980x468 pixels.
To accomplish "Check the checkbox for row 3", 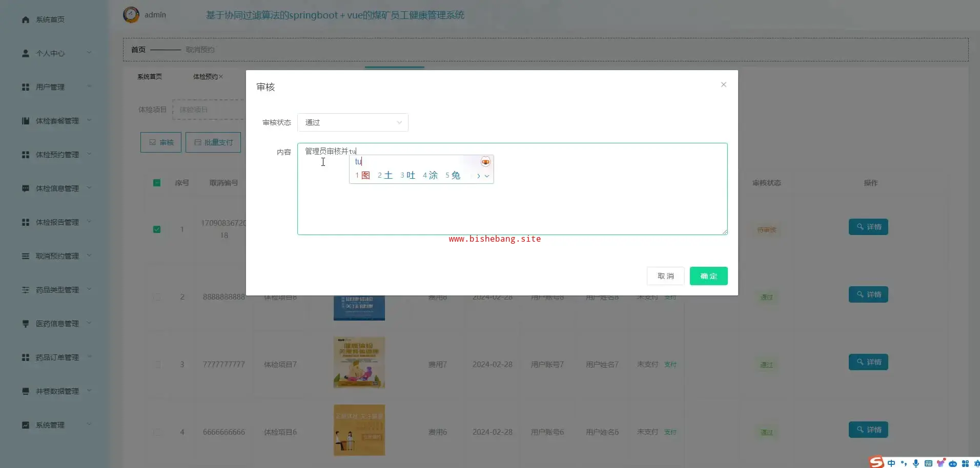I will pos(157,365).
